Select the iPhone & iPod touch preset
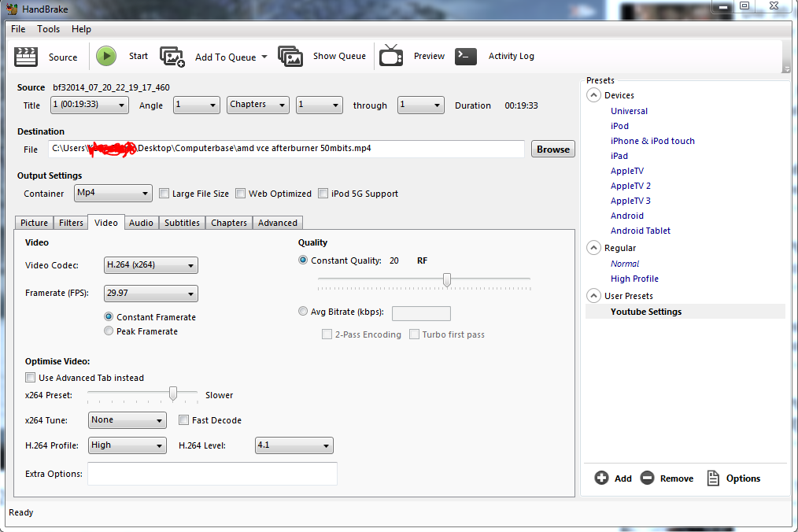Image resolution: width=798 pixels, height=532 pixels. [652, 141]
